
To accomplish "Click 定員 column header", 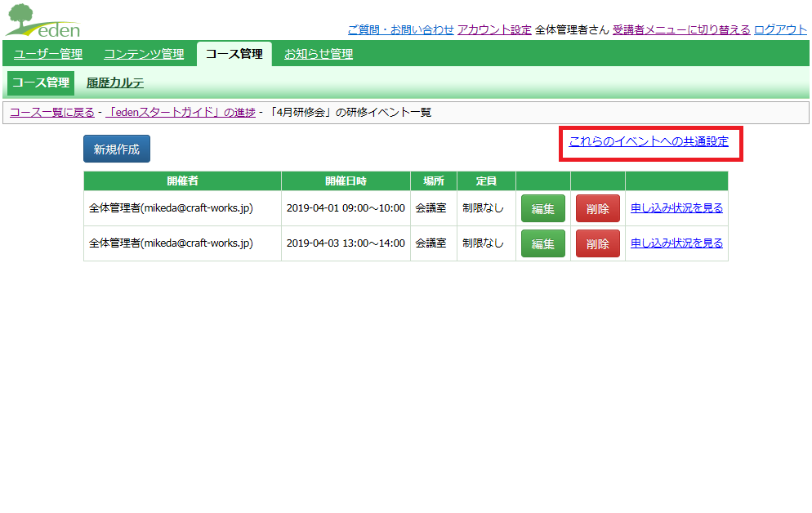I will click(x=486, y=181).
